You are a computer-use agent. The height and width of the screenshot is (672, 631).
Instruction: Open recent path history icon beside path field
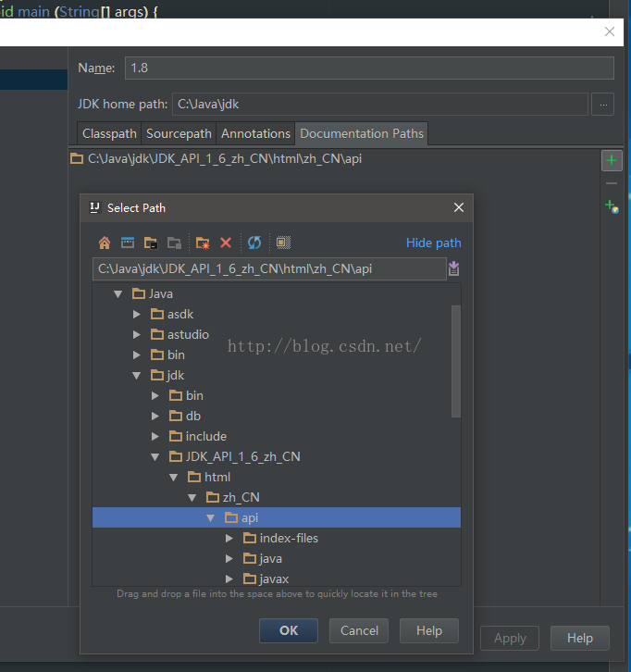pyautogui.click(x=453, y=268)
